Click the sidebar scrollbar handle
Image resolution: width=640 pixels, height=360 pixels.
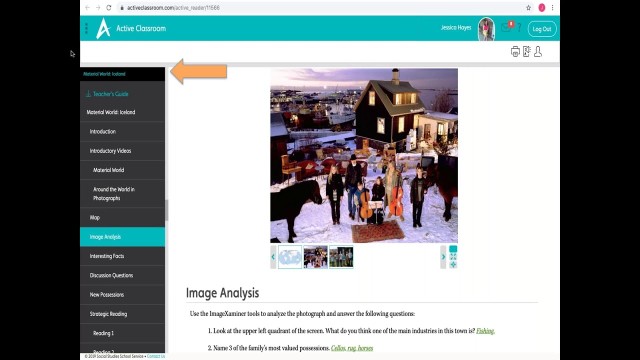pyautogui.click(x=167, y=210)
